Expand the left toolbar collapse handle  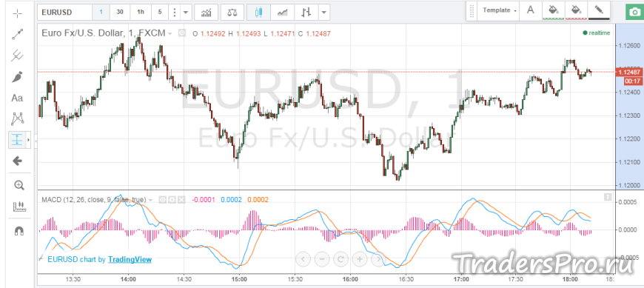36,141
